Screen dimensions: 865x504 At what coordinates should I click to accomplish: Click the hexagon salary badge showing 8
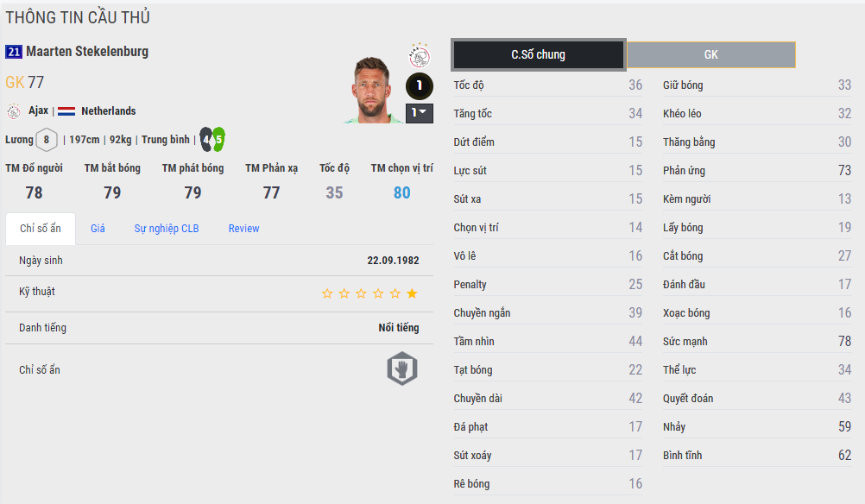pyautogui.click(x=47, y=140)
